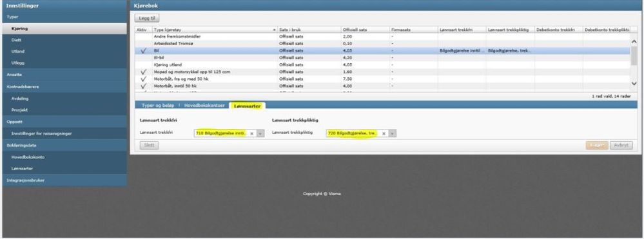Select the Lønnsarter tab
Viewport: 644px width, 239px height.
tap(248, 106)
